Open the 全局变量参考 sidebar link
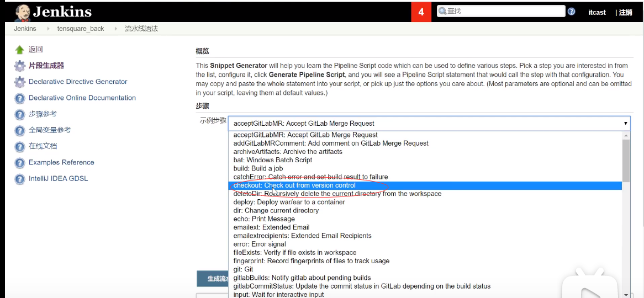The width and height of the screenshot is (644, 298). pyautogui.click(x=50, y=130)
